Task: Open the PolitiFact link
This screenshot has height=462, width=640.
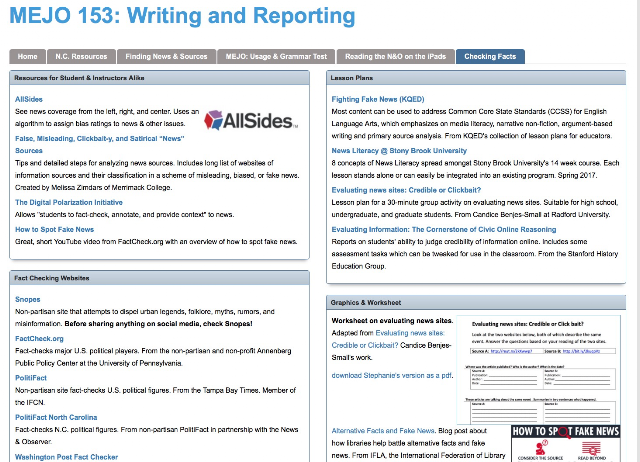Action: click(x=31, y=378)
